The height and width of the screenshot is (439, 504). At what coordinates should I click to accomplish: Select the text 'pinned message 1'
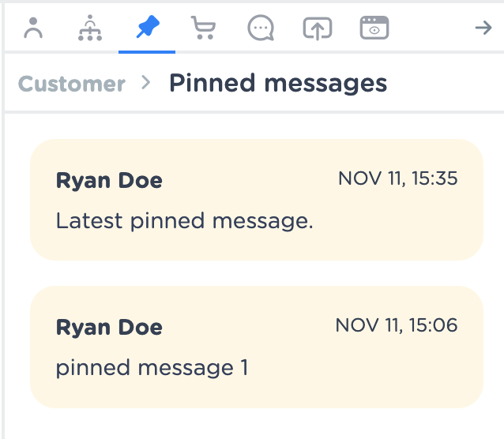(152, 369)
